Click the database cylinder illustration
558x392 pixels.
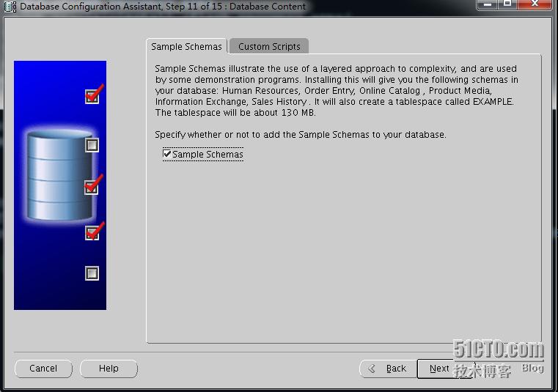(59, 175)
